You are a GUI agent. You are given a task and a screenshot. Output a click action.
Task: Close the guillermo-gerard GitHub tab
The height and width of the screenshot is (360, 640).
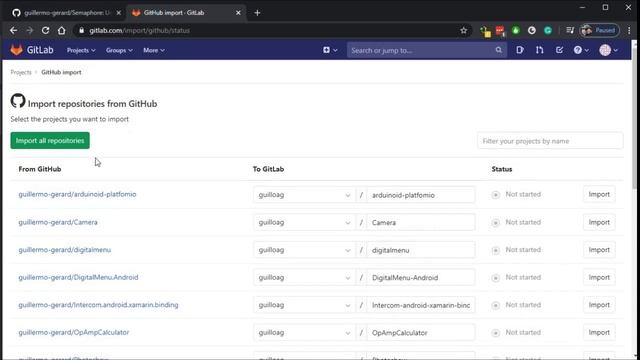118,13
